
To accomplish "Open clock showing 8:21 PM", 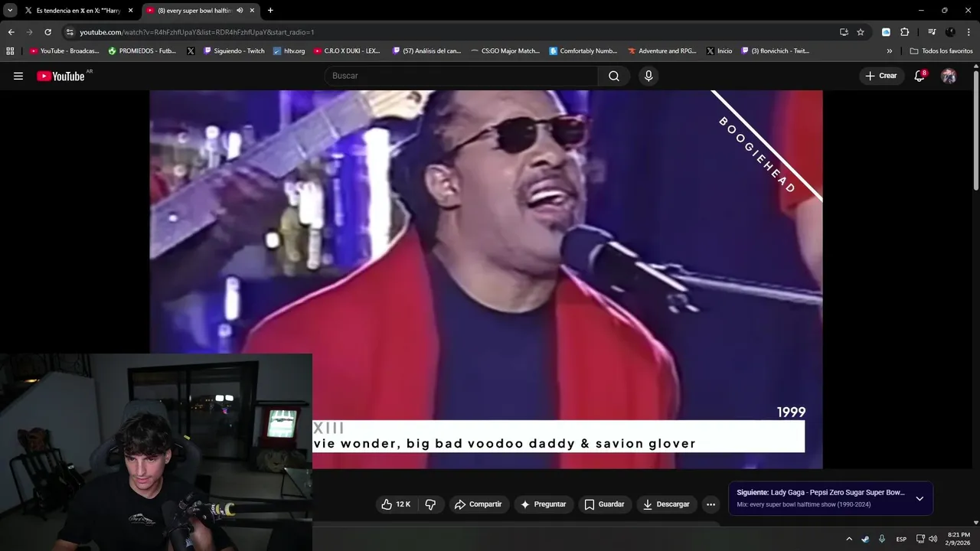I will click(959, 539).
